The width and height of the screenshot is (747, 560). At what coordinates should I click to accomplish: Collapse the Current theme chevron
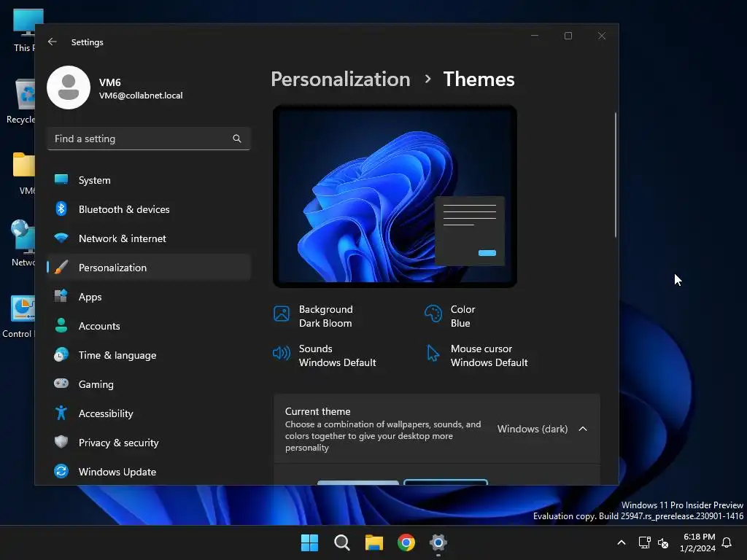tap(583, 429)
